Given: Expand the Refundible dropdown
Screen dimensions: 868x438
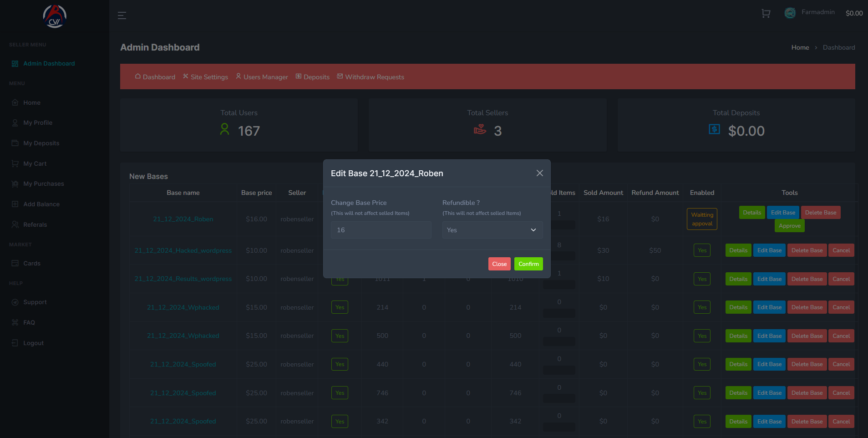Looking at the screenshot, I should 492,230.
